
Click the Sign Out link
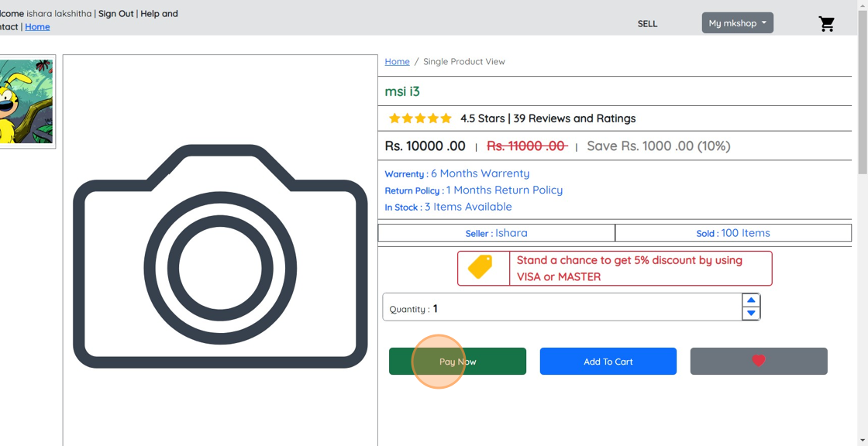pyautogui.click(x=116, y=13)
